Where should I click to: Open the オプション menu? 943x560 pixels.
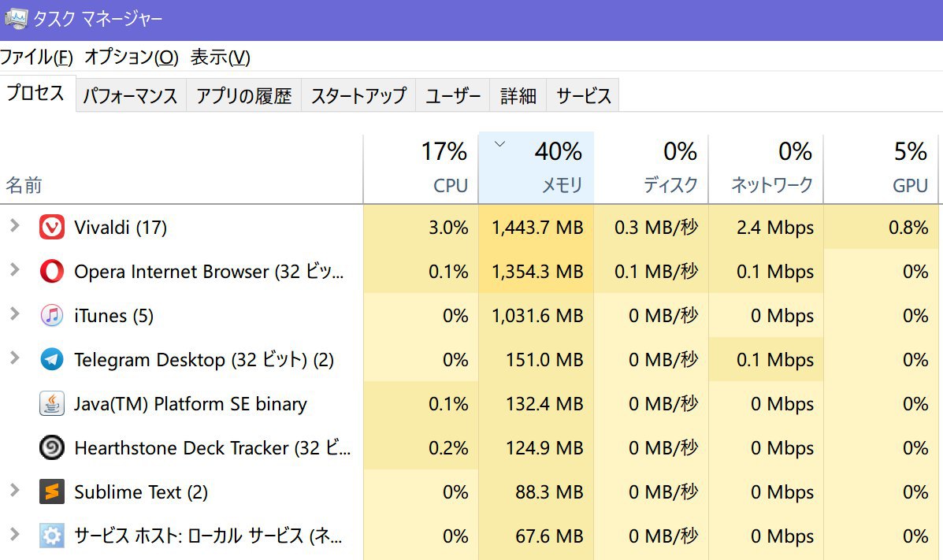(x=131, y=57)
